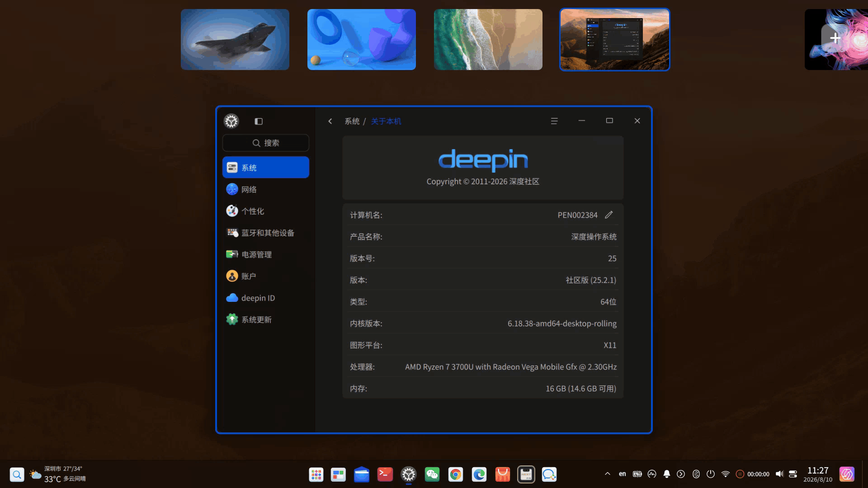The width and height of the screenshot is (868, 488).
Task: Open 电源管理 settings
Action: click(x=266, y=254)
